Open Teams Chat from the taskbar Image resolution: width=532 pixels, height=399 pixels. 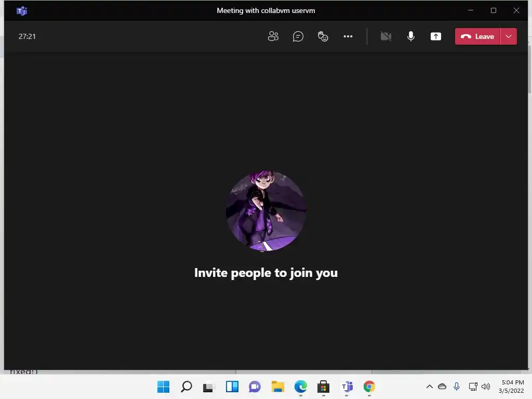[255, 387]
